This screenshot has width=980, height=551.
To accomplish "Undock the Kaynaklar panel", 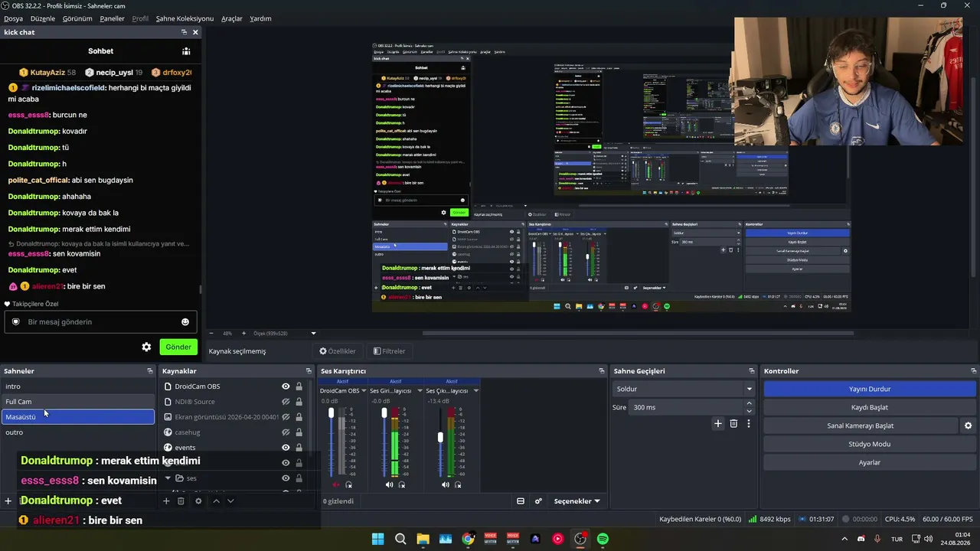I will 309,371.
